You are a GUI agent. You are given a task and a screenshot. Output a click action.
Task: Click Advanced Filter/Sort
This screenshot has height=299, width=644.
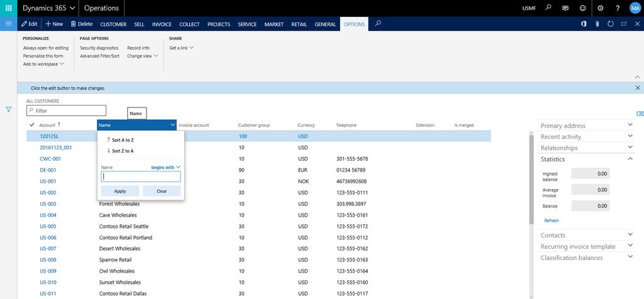coord(100,56)
